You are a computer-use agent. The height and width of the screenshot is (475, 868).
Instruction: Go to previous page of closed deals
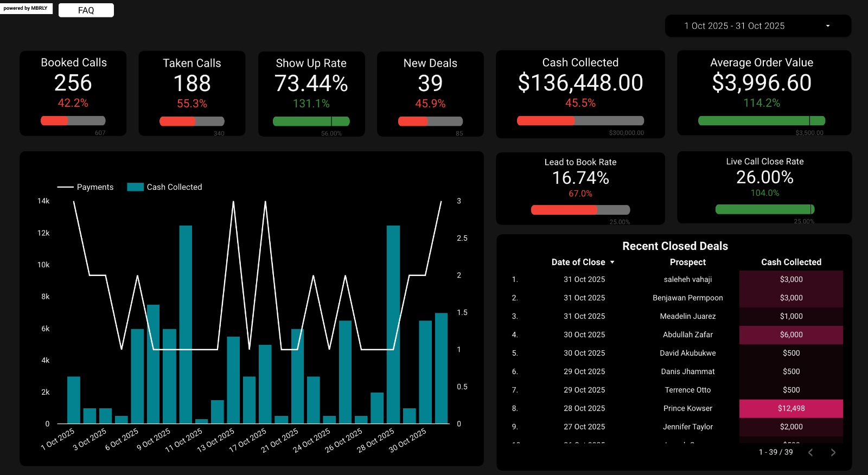pyautogui.click(x=810, y=452)
